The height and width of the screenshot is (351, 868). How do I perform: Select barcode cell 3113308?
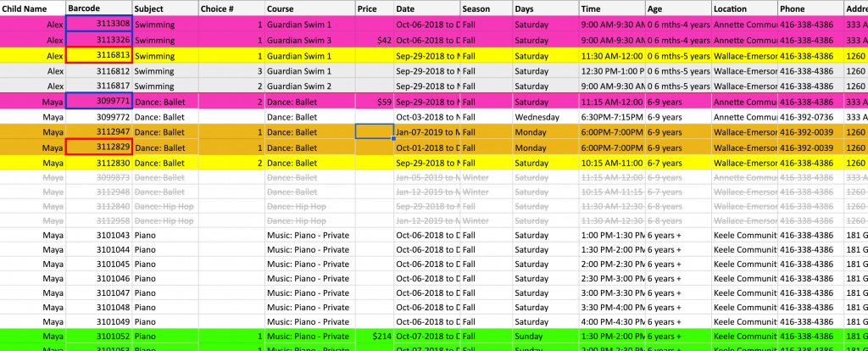pyautogui.click(x=98, y=25)
